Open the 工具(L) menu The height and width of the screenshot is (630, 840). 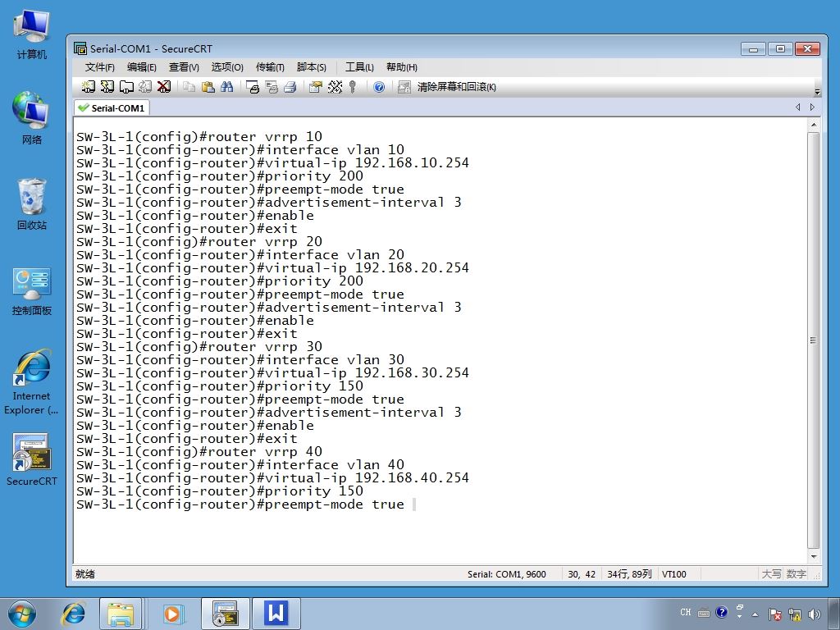359,67
